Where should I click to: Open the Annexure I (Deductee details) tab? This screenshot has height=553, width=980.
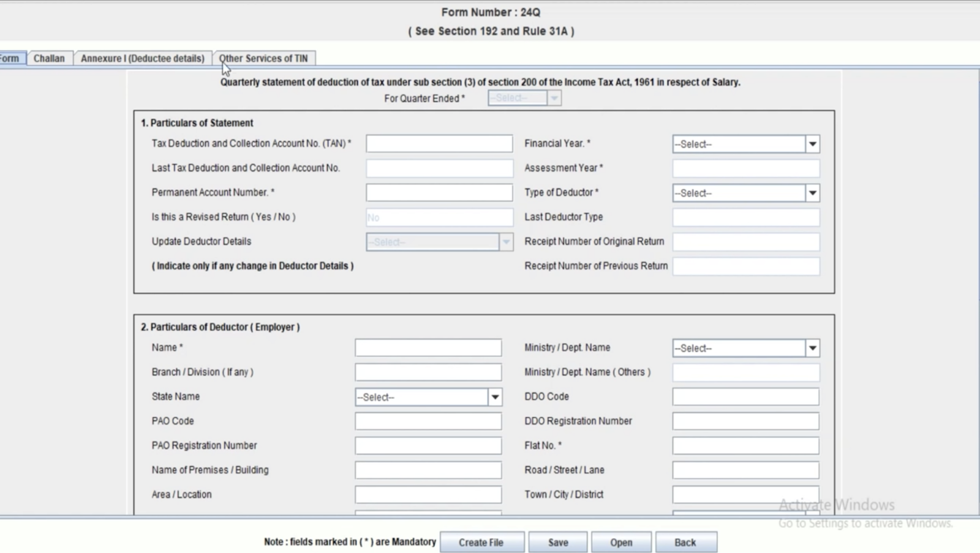click(141, 58)
